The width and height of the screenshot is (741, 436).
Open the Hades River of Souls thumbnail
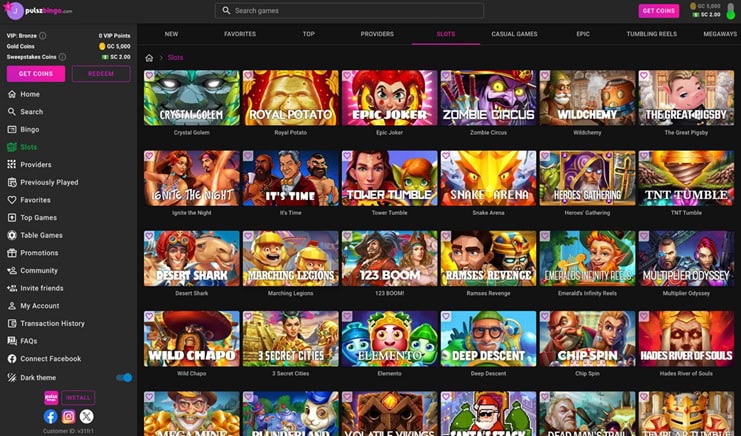(x=686, y=339)
